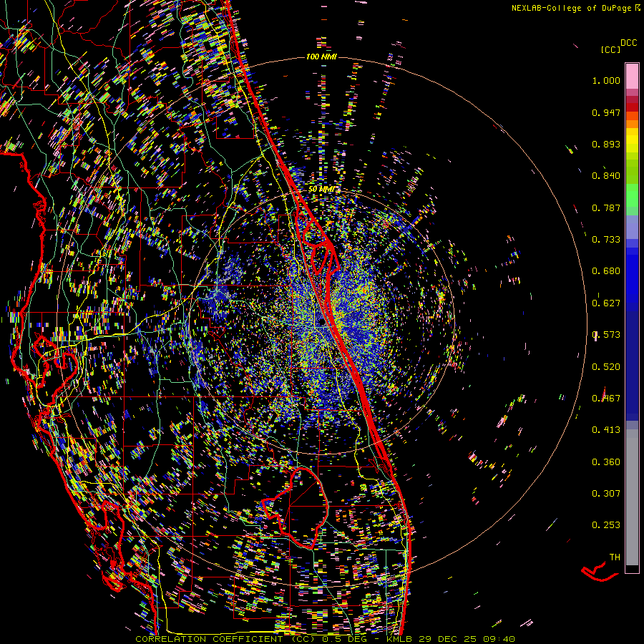This screenshot has height=644, width=644.
Task: Click the 0.360 scale value
Action: tap(606, 462)
